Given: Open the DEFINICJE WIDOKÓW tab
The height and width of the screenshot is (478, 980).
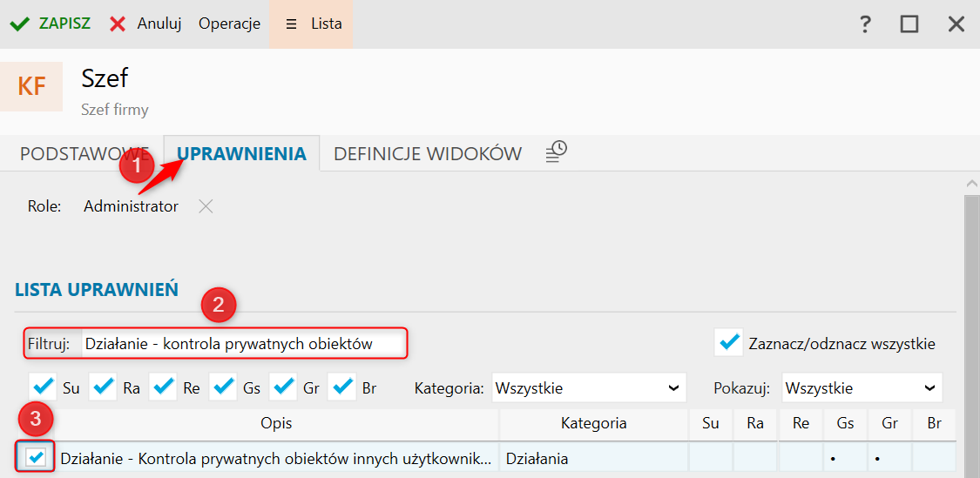Looking at the screenshot, I should point(428,154).
